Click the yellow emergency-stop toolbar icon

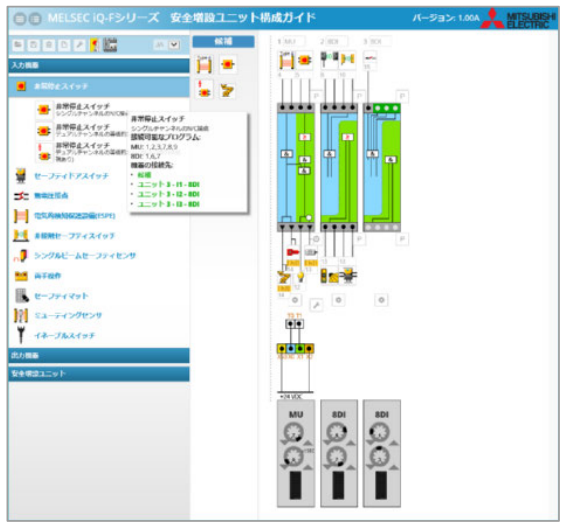pos(94,45)
